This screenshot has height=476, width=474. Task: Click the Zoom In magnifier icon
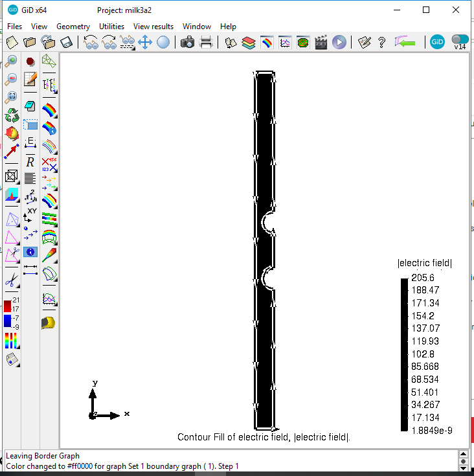(12, 62)
